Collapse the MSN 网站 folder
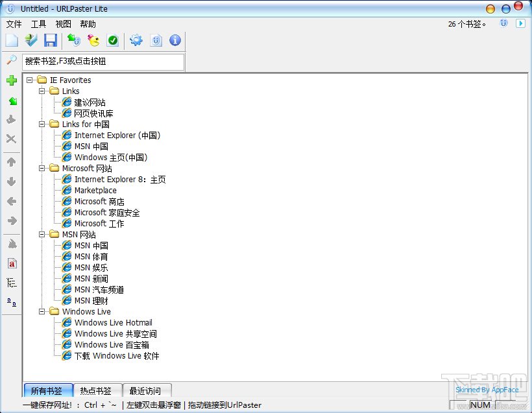 point(42,234)
